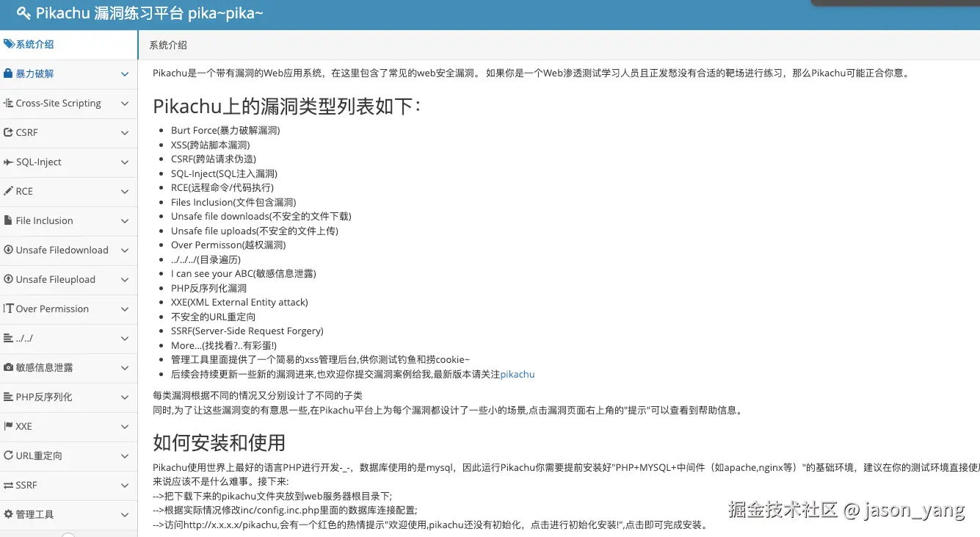Click the 系统介绍 breadcrumb text

point(168,45)
